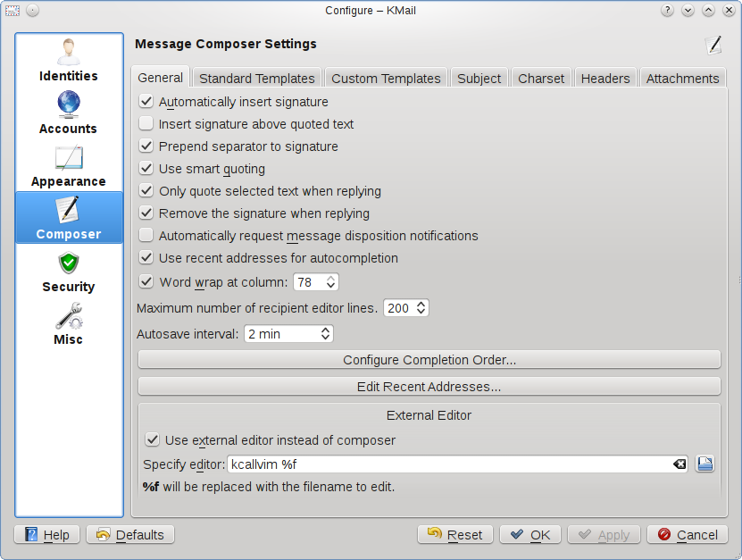Image resolution: width=742 pixels, height=560 pixels.
Task: Enable Insert signature above quoted text
Action: click(146, 123)
